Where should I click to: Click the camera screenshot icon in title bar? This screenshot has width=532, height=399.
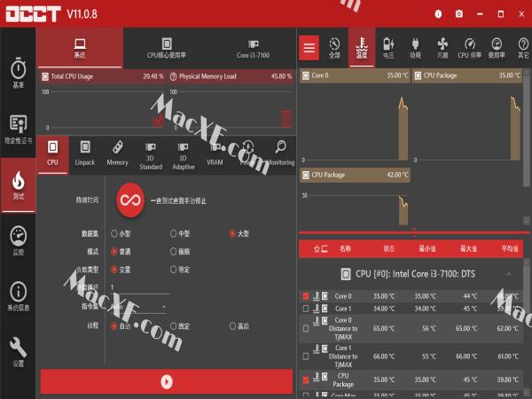(x=459, y=14)
